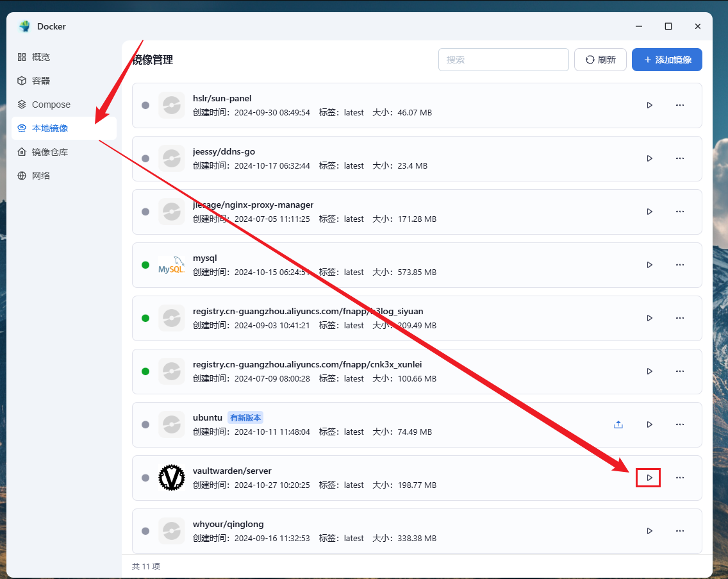Viewport: 728px width, 579px height.
Task: Click the ubuntu image update icon
Action: [x=618, y=424]
